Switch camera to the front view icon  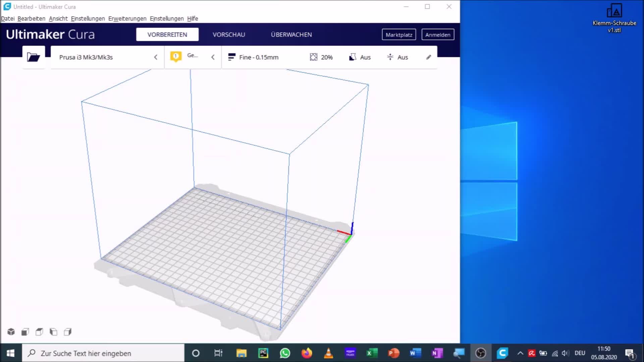pyautogui.click(x=25, y=332)
